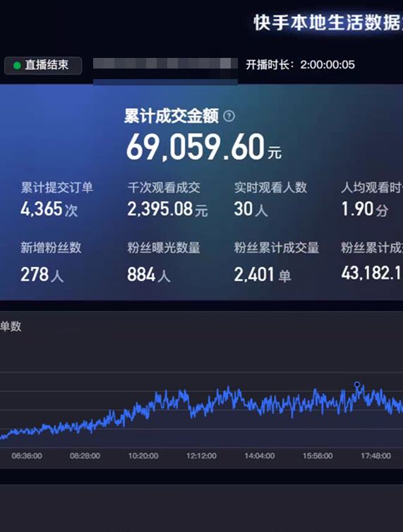
Task: Select the 17:48:00 axis label
Action: click(x=376, y=456)
